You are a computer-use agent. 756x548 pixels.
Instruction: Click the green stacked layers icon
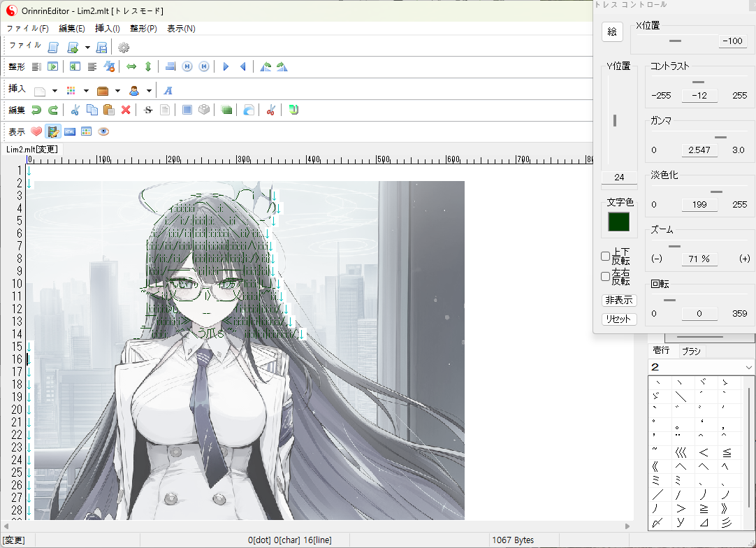click(226, 110)
